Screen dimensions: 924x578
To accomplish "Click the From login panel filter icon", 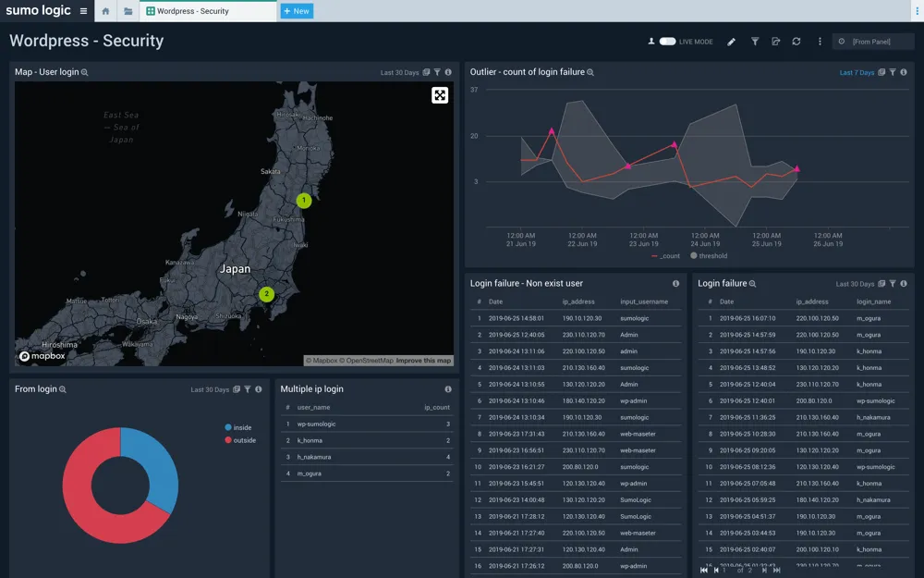I will 248,389.
